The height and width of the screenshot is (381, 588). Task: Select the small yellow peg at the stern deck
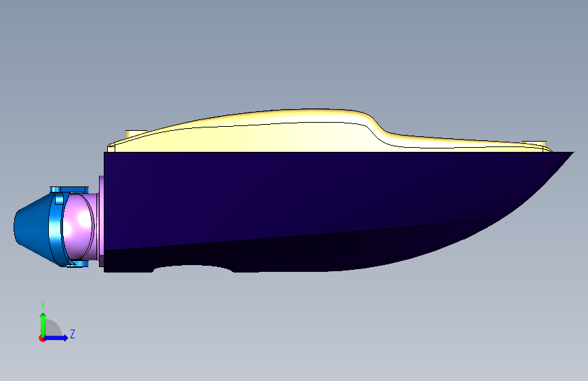136,134
